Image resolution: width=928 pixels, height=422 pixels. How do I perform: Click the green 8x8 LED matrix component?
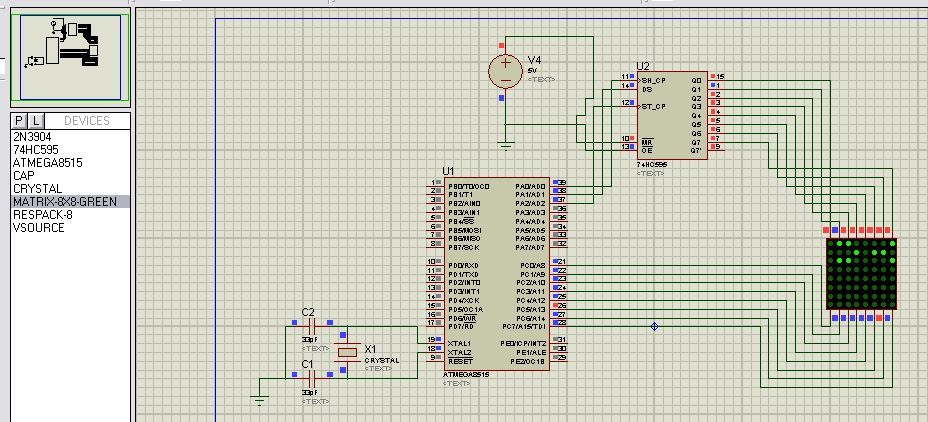click(x=861, y=274)
